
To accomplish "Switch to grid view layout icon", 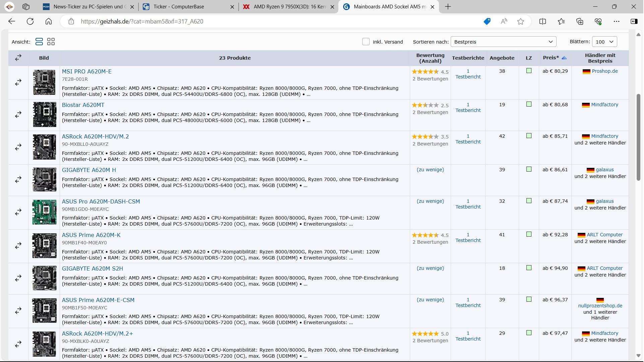I will click(51, 42).
